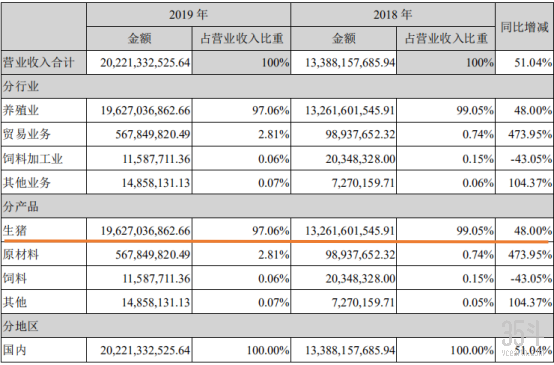Click 13,388,157,685.94 in the 国内 row
The image size is (554, 365).
click(x=350, y=350)
